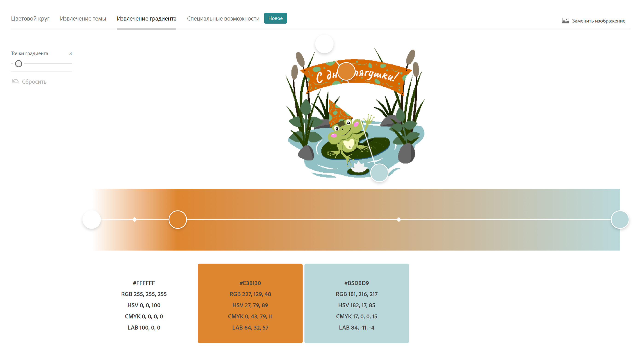
Task: Open the Цветовой круг tab
Action: click(30, 18)
